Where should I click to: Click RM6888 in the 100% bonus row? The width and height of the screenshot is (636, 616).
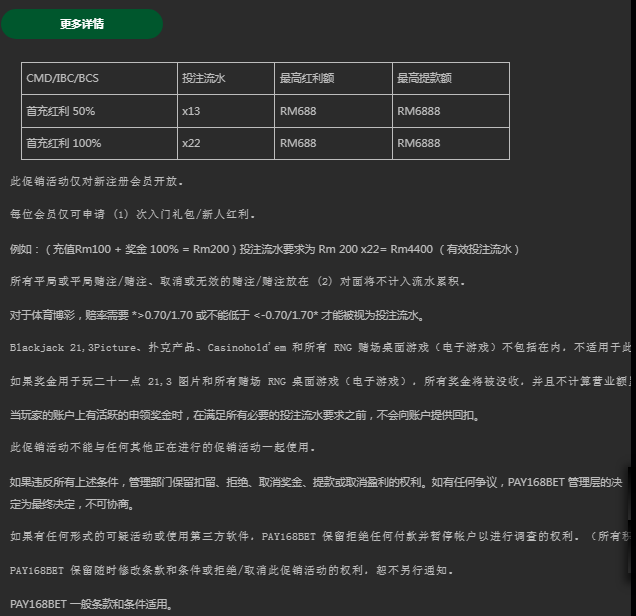pyautogui.click(x=451, y=143)
